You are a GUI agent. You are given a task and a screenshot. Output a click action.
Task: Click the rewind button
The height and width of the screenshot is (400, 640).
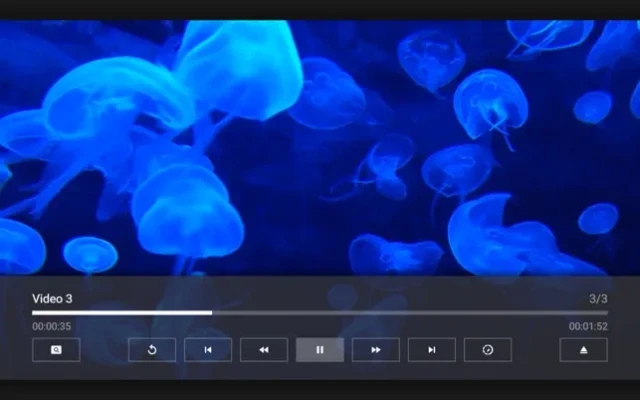tap(264, 350)
